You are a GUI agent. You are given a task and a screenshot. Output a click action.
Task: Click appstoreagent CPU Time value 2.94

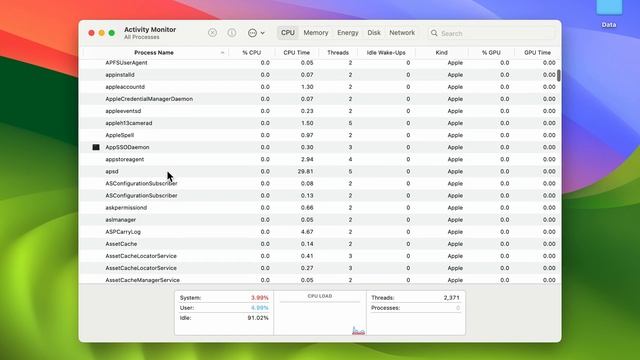(307, 159)
